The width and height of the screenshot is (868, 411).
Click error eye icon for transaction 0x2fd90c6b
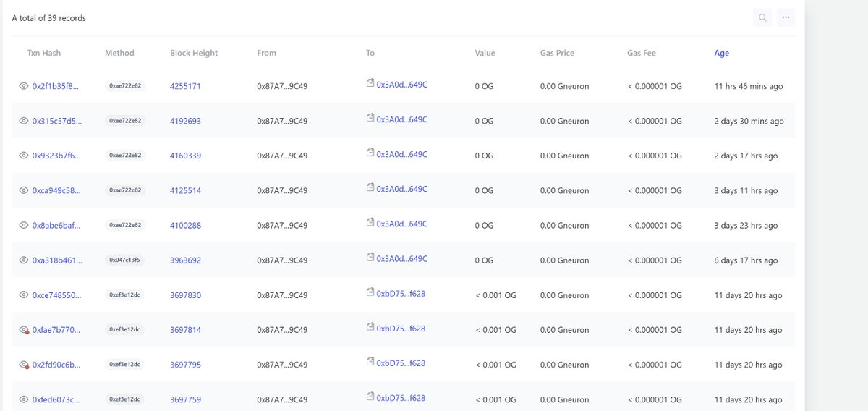pos(24,365)
